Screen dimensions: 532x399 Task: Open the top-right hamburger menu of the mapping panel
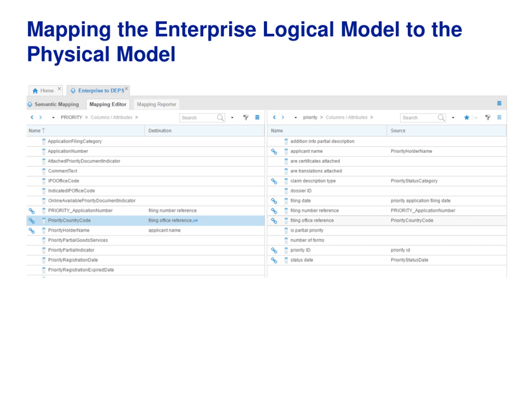point(499,103)
